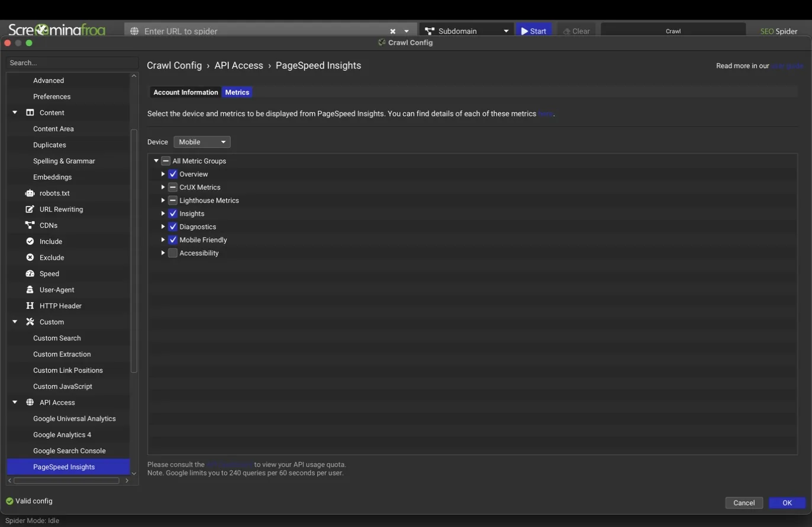The width and height of the screenshot is (812, 527).
Task: Collapse the Custom sidebar section
Action: click(15, 322)
